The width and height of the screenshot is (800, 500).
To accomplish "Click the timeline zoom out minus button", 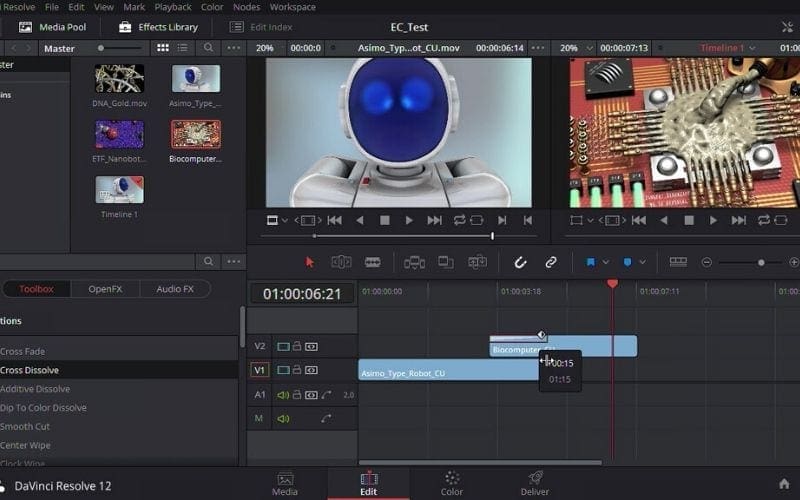I will point(707,262).
